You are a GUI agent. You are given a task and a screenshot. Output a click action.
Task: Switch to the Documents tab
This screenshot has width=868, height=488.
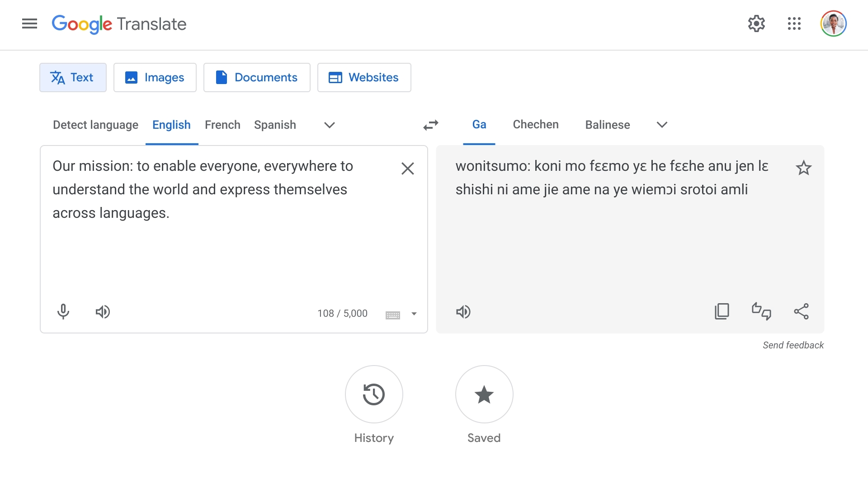coord(257,78)
